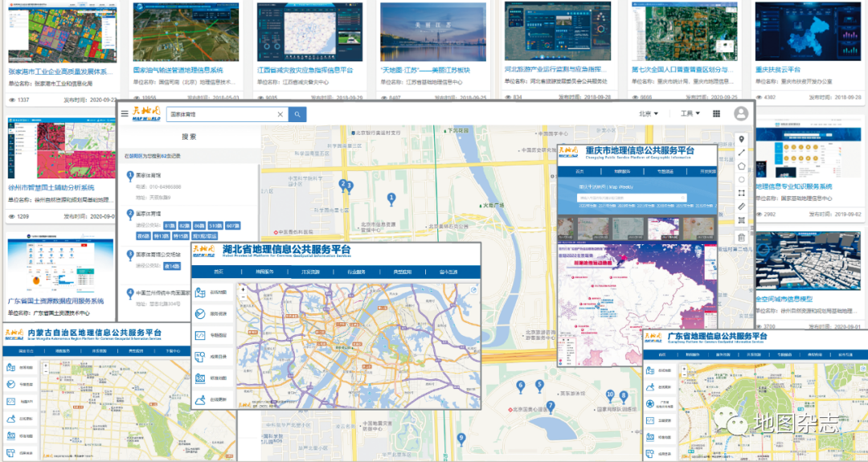868x462 pixels.
Task: Click the 607路 bus route tag
Action: click(233, 226)
